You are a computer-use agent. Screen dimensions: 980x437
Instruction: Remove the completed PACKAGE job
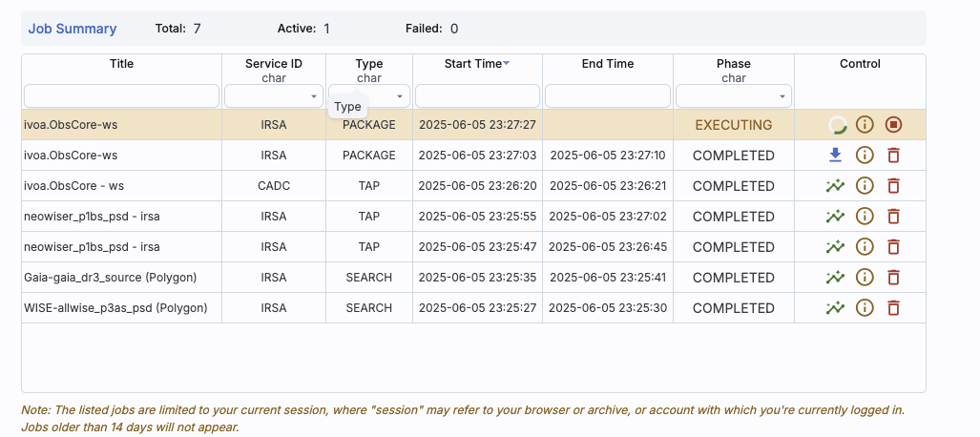click(894, 155)
